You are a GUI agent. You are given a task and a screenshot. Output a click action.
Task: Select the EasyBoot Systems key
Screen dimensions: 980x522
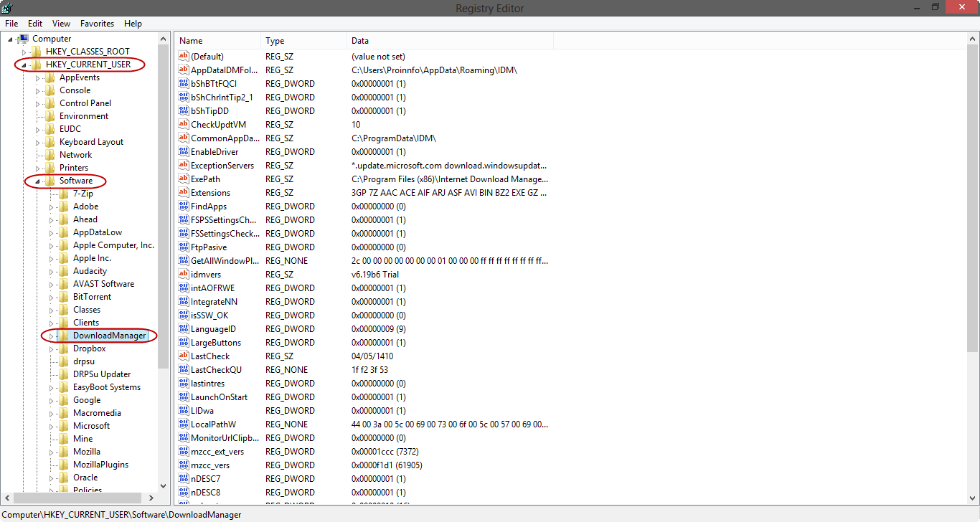pyautogui.click(x=107, y=387)
